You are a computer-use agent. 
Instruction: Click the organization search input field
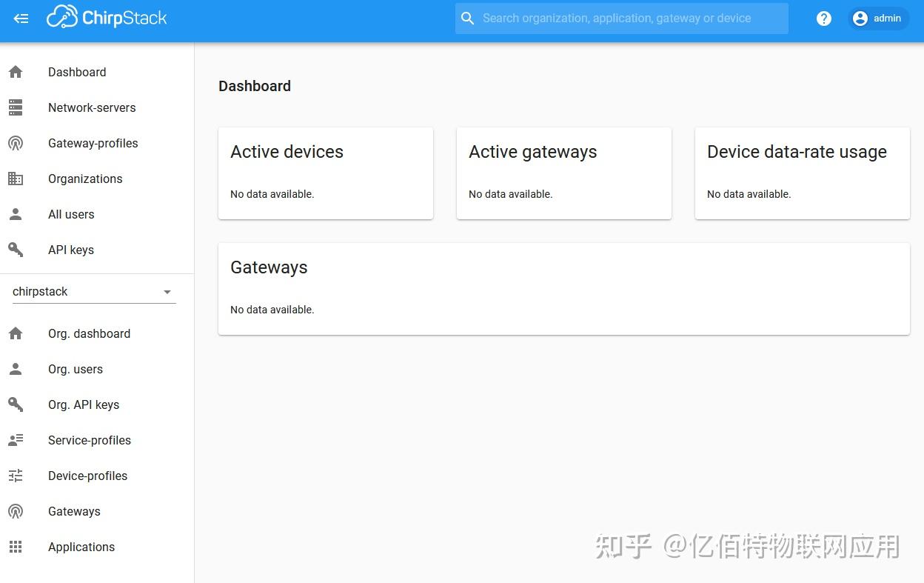click(622, 18)
